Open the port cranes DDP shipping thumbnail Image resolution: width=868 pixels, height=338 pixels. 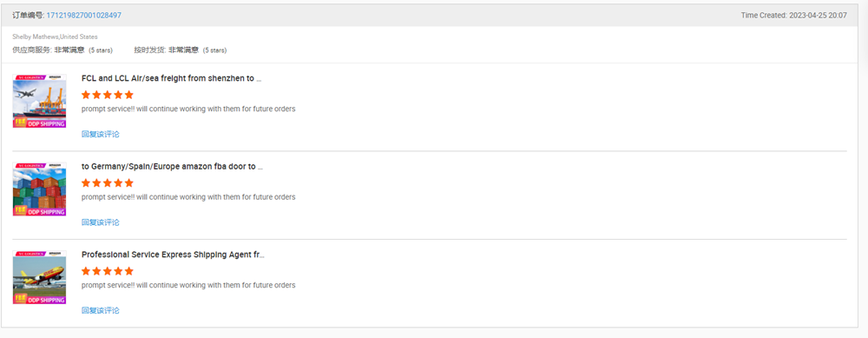click(39, 101)
